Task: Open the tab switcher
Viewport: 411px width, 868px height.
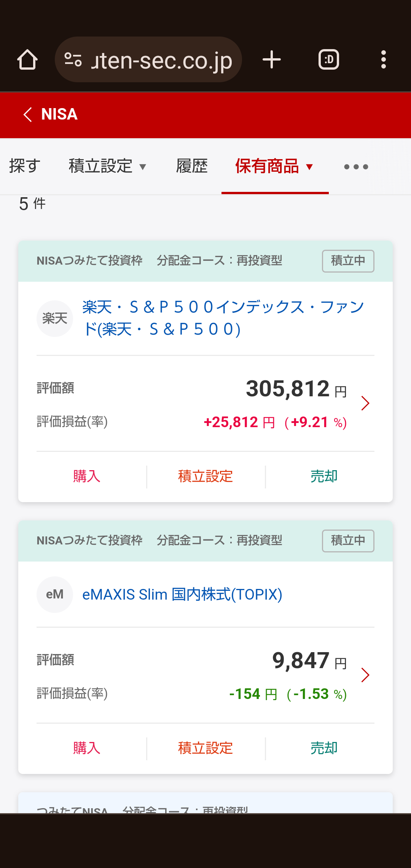Action: pyautogui.click(x=329, y=60)
